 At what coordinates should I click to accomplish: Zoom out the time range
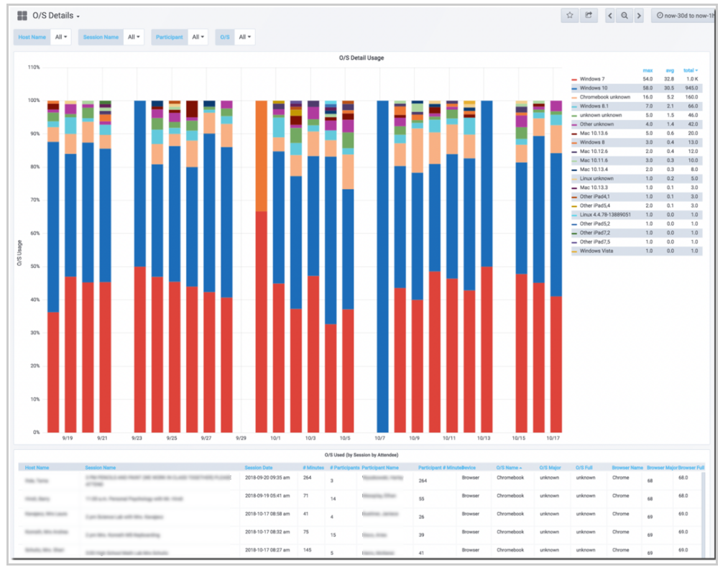point(625,15)
